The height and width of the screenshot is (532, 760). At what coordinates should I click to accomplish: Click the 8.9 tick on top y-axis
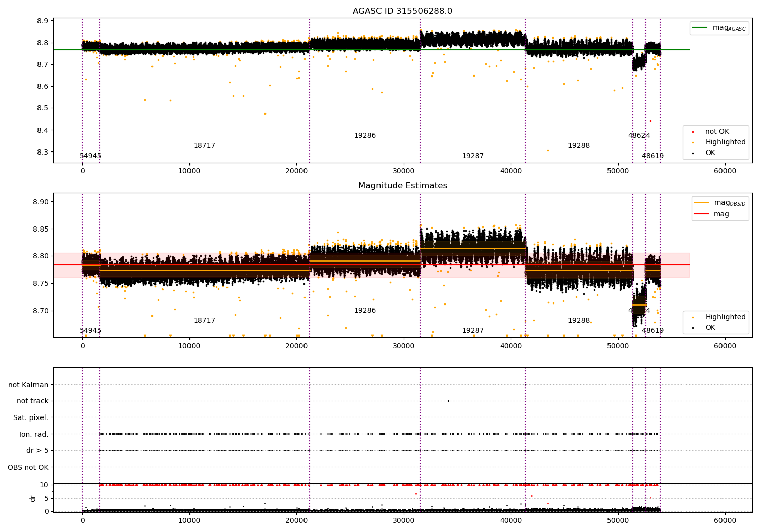(x=43, y=21)
